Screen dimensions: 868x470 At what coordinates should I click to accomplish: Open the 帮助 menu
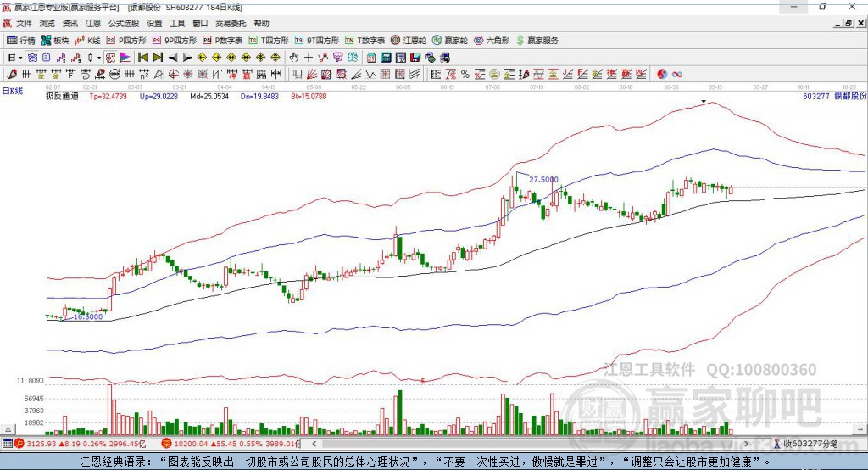coord(261,23)
